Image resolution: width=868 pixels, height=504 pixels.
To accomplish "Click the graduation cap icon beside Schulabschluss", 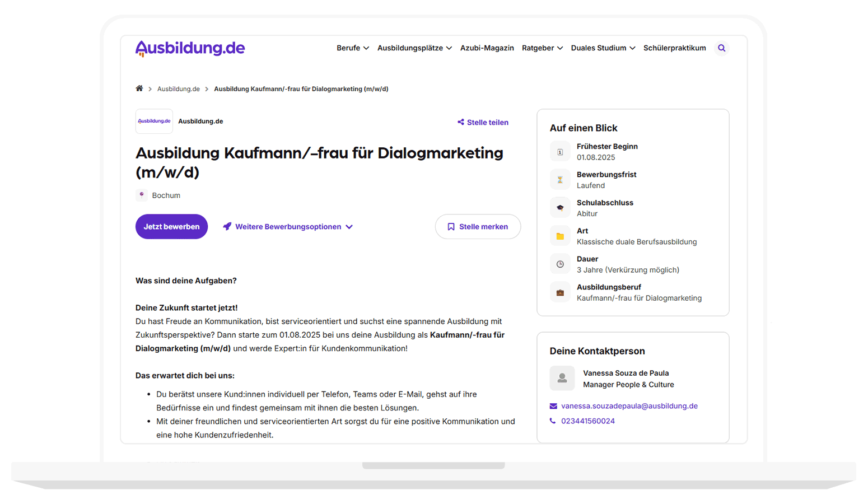I will click(x=560, y=207).
